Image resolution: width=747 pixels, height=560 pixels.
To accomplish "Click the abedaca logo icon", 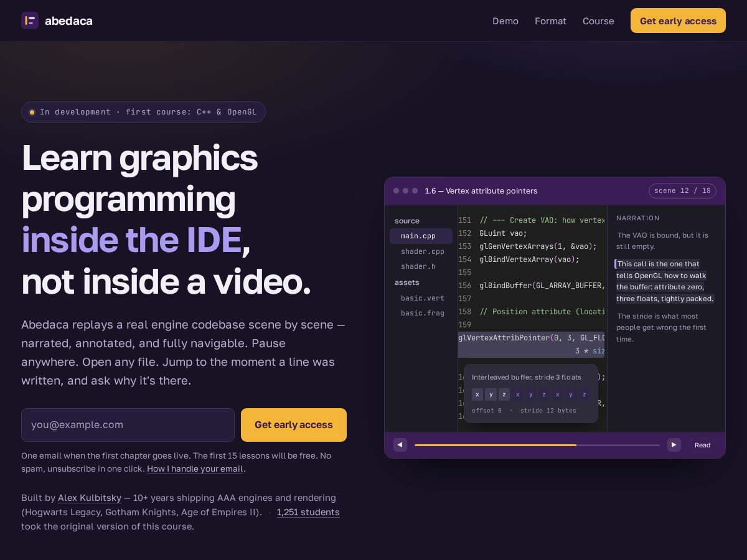I will (x=30, y=21).
